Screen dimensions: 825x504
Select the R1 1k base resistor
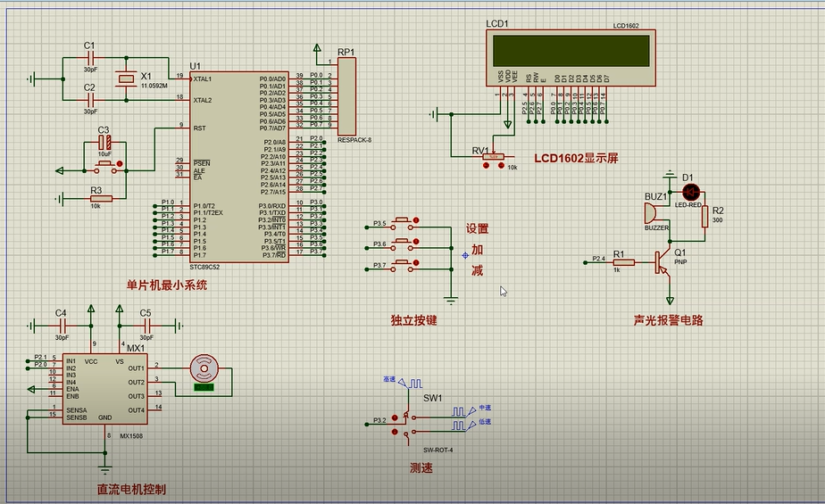pos(622,262)
